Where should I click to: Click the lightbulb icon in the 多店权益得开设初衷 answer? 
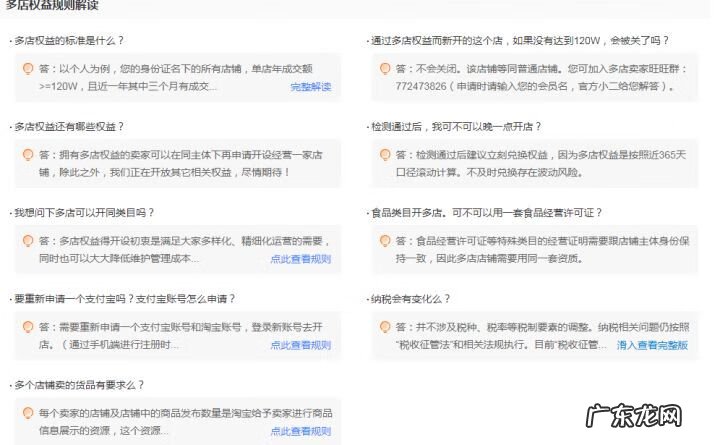tap(28, 241)
